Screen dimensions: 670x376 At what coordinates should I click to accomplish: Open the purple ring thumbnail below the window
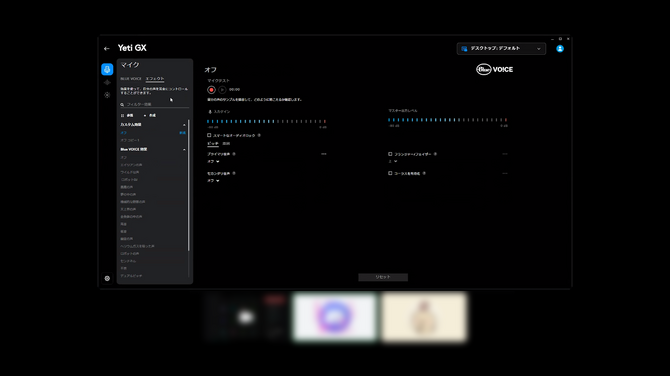(335, 317)
